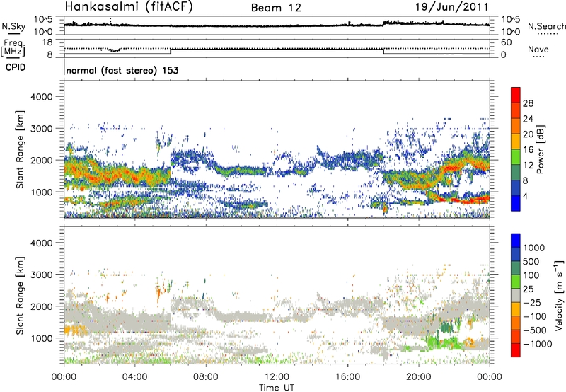Click the '18' frequency axis value
Image resolution: width=566 pixels, height=392 pixels.
47,42
